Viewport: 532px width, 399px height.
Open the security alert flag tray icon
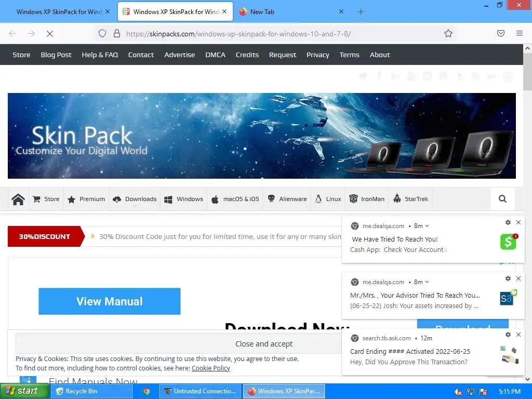484,392
